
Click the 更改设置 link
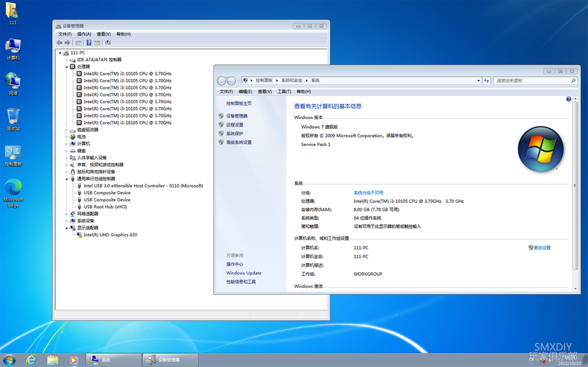pyautogui.click(x=542, y=248)
